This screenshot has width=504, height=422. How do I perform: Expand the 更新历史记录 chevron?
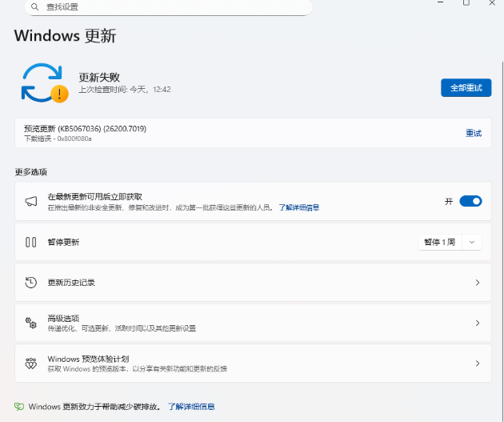[478, 283]
